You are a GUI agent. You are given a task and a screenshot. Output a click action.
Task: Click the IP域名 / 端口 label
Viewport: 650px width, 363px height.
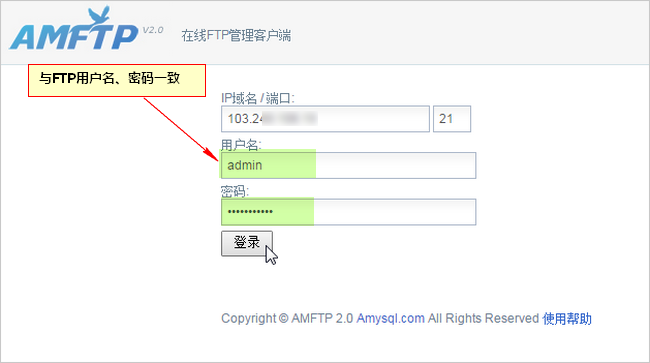(257, 98)
